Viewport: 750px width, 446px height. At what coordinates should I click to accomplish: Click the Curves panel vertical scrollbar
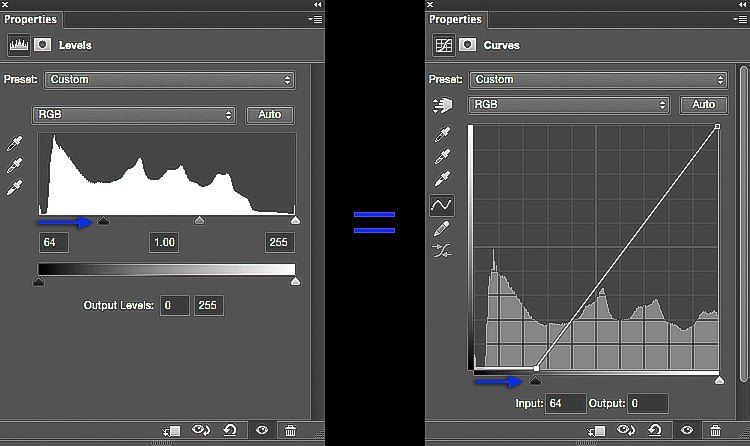tap(743, 224)
